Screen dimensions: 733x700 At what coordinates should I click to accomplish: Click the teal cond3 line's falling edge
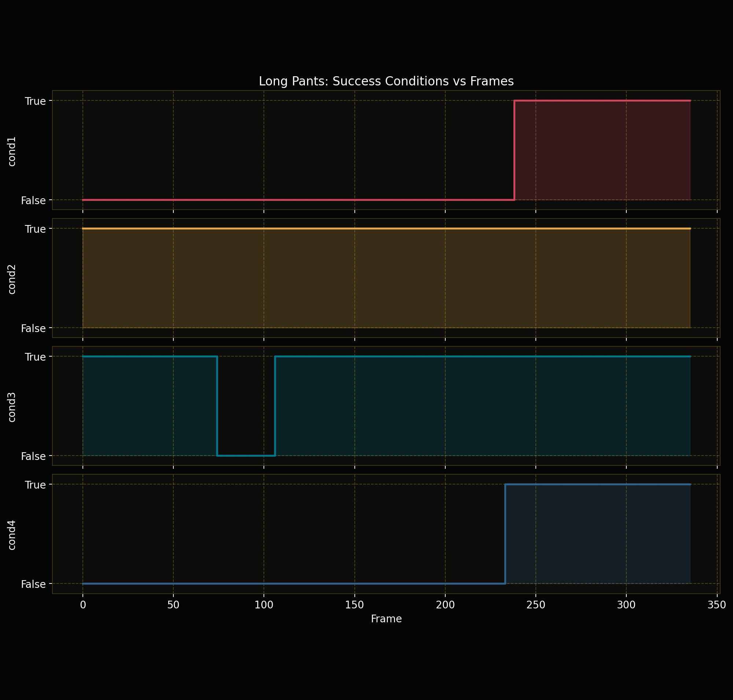(217, 406)
